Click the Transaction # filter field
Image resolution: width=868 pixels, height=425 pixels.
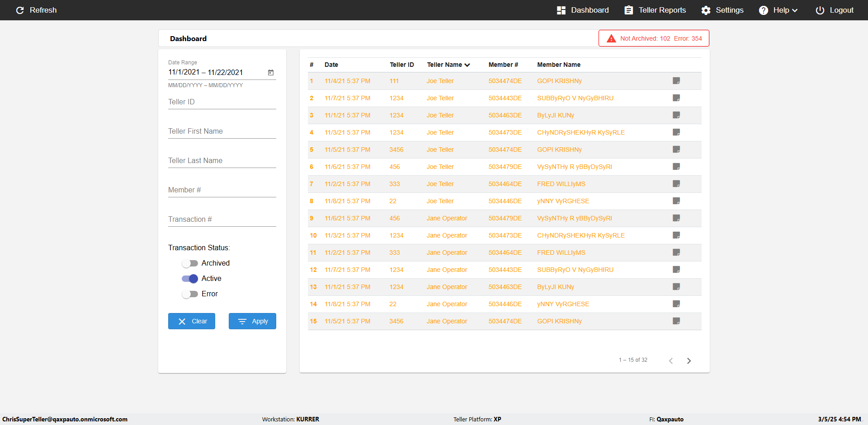222,220
